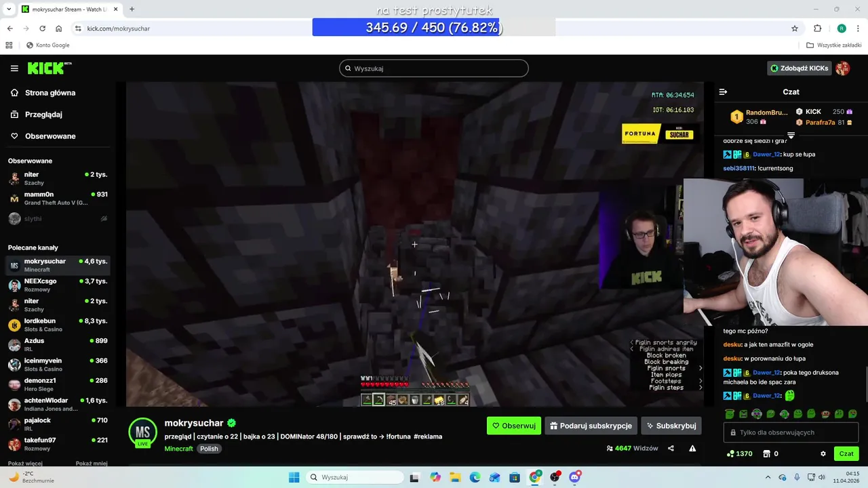Open Microsoft Store from the taskbar
Screen dimensions: 868x488
click(x=515, y=477)
